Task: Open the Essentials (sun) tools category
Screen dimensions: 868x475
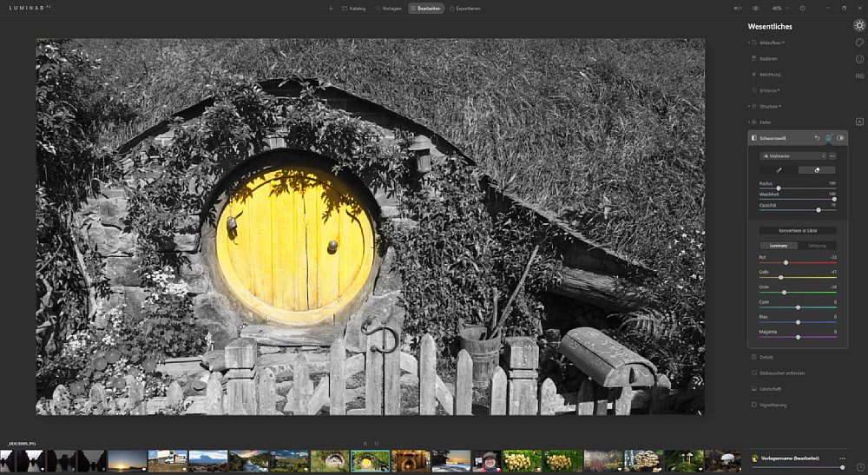Action: click(x=859, y=25)
